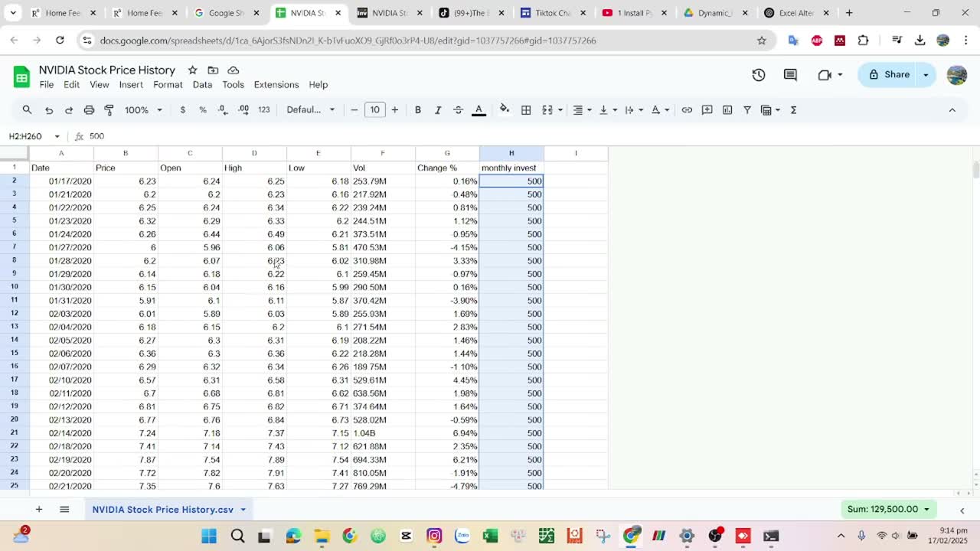Image resolution: width=980 pixels, height=551 pixels.
Task: Add a new sheet with plus button
Action: pos(38,510)
